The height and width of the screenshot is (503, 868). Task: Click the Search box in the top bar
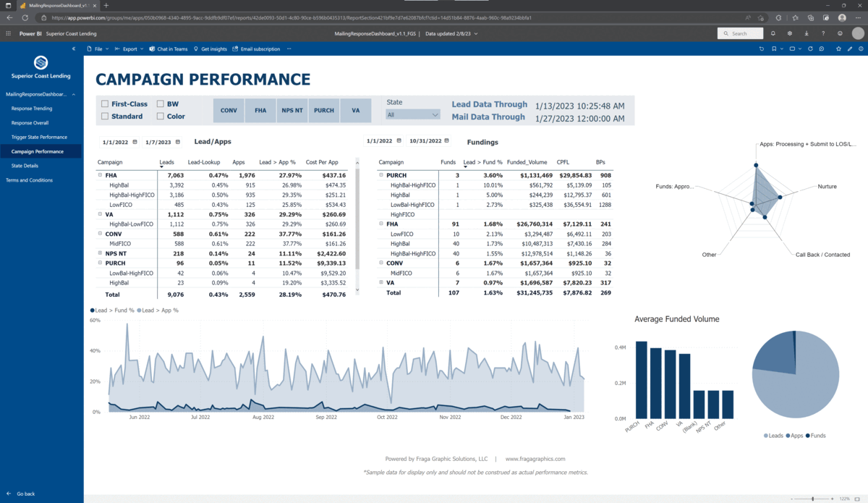click(x=739, y=33)
